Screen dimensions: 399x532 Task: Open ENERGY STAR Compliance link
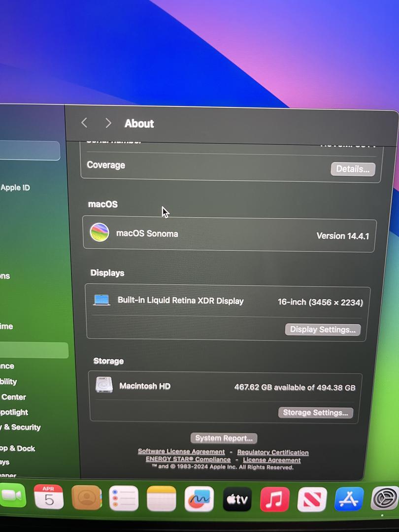[x=188, y=459]
